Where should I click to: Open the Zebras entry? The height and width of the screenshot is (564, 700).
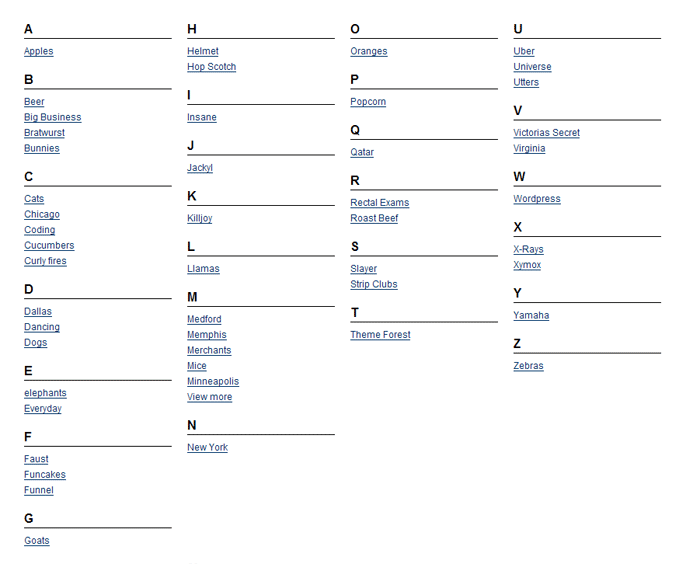point(528,366)
